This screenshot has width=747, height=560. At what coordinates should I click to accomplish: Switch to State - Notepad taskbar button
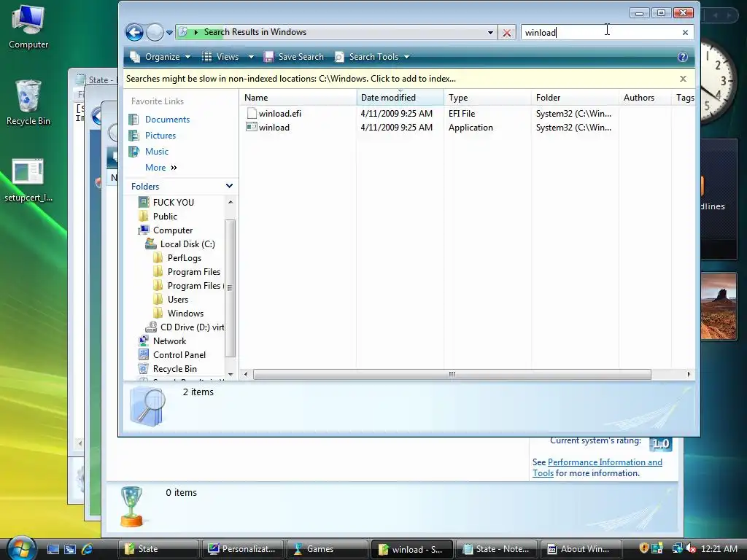[496, 549]
